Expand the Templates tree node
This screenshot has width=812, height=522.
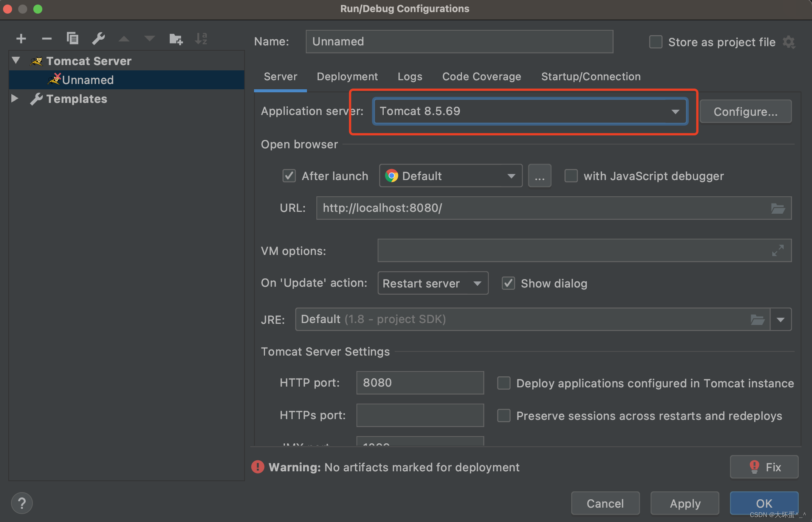(15, 98)
